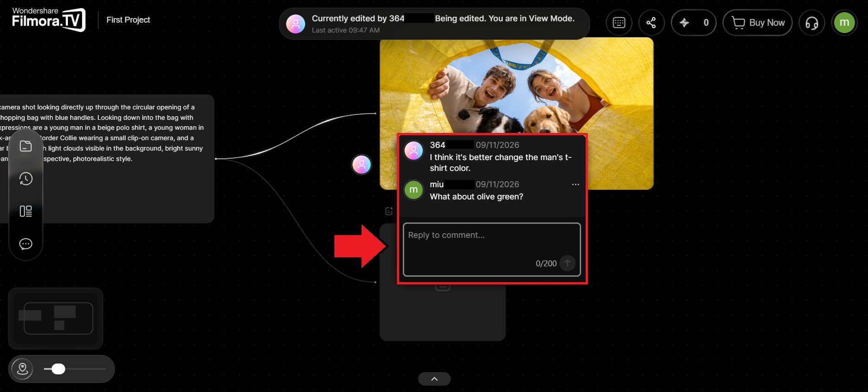
Task: Click the 0/200 character counter
Action: [x=546, y=264]
